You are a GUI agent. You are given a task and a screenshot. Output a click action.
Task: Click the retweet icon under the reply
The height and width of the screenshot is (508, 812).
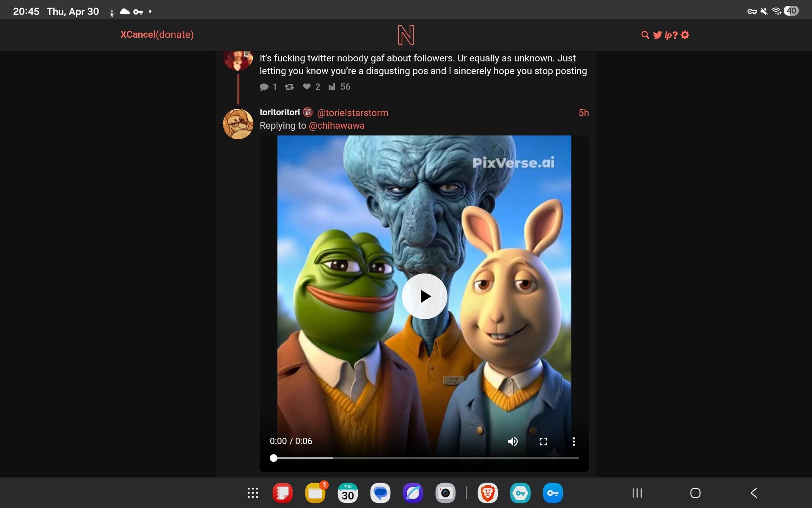tap(289, 87)
